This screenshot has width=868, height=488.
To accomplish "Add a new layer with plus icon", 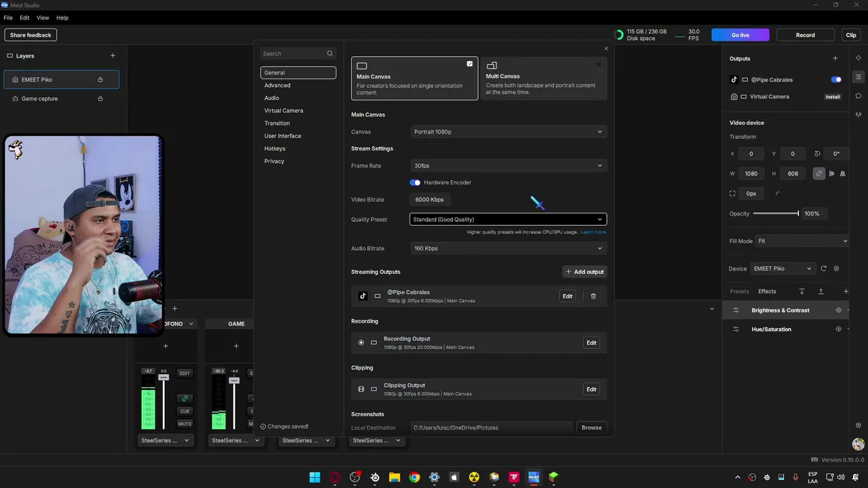I will click(113, 56).
